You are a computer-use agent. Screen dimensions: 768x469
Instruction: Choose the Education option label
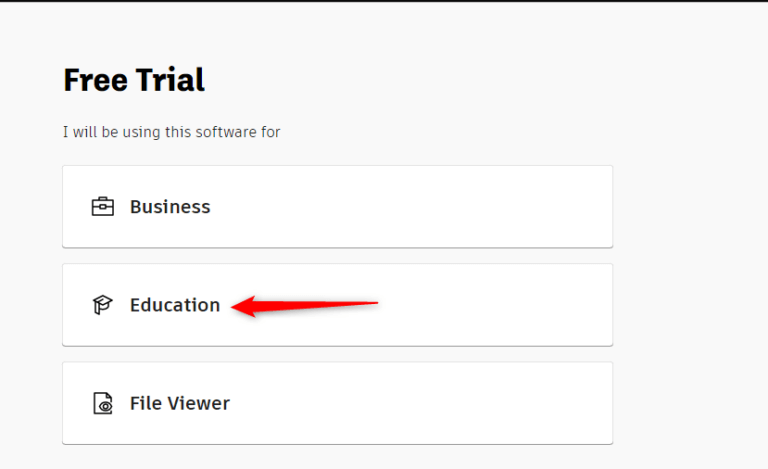pos(175,305)
